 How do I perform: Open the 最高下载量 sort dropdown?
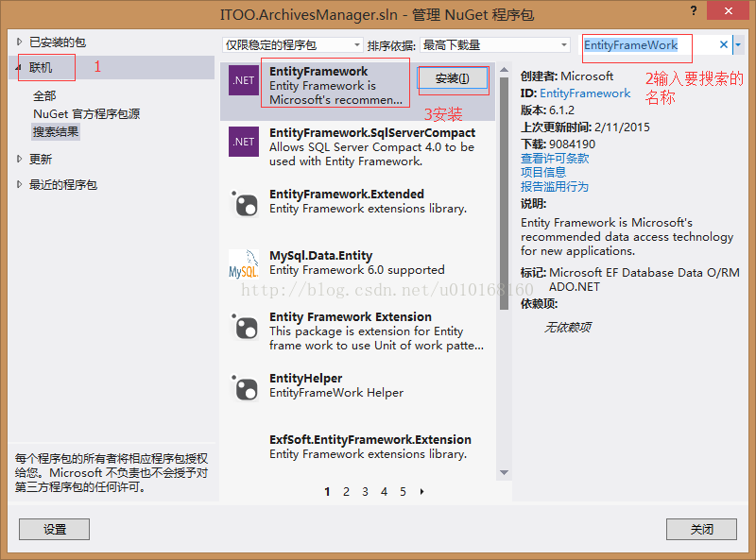[495, 44]
